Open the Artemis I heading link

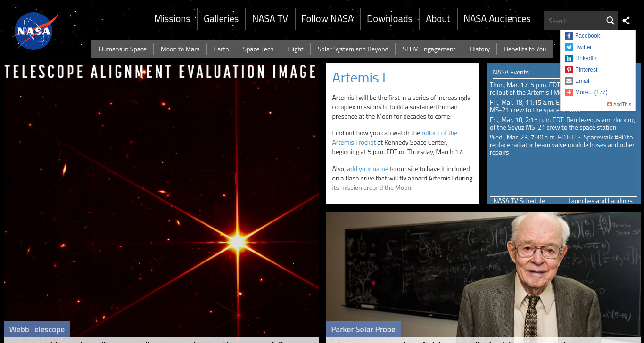pos(359,78)
